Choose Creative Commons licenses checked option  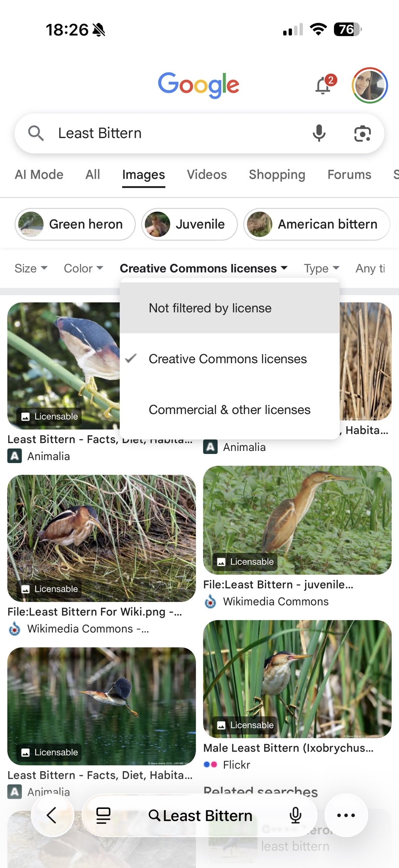point(227,359)
